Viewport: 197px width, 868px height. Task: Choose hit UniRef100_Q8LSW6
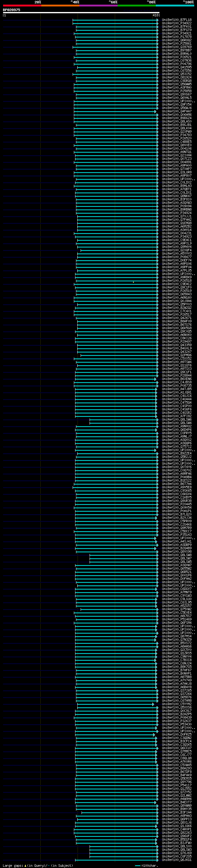tap(177, 419)
